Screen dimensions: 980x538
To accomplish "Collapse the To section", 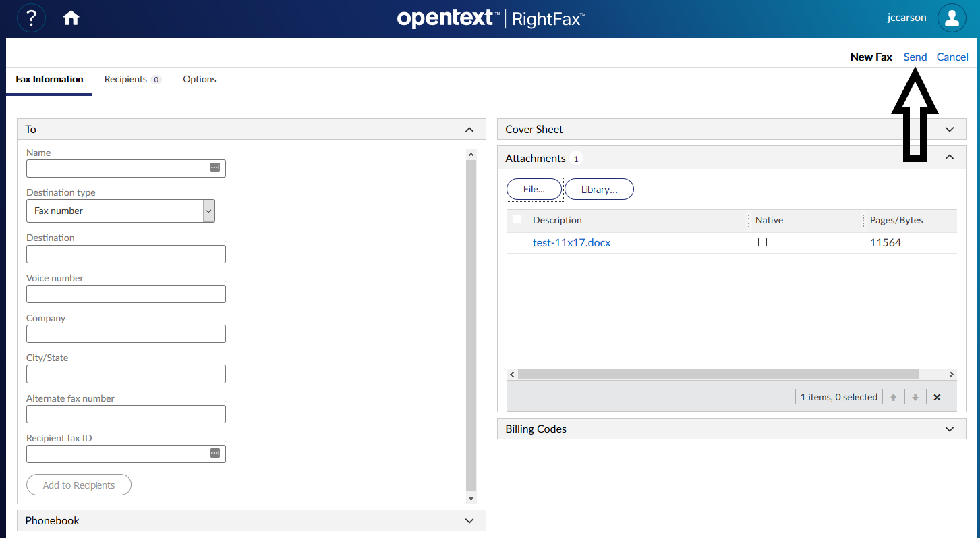I will 470,130.
